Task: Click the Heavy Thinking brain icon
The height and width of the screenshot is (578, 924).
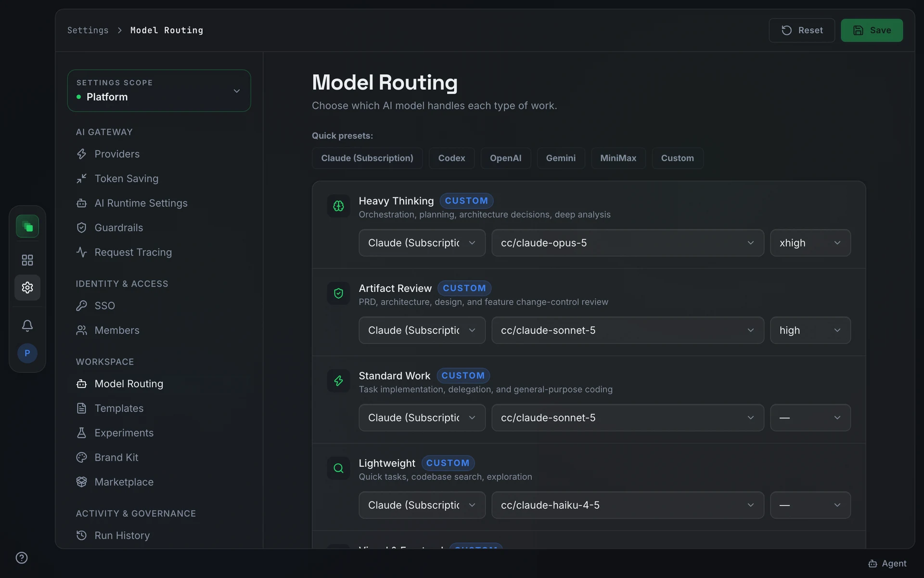Action: [339, 206]
